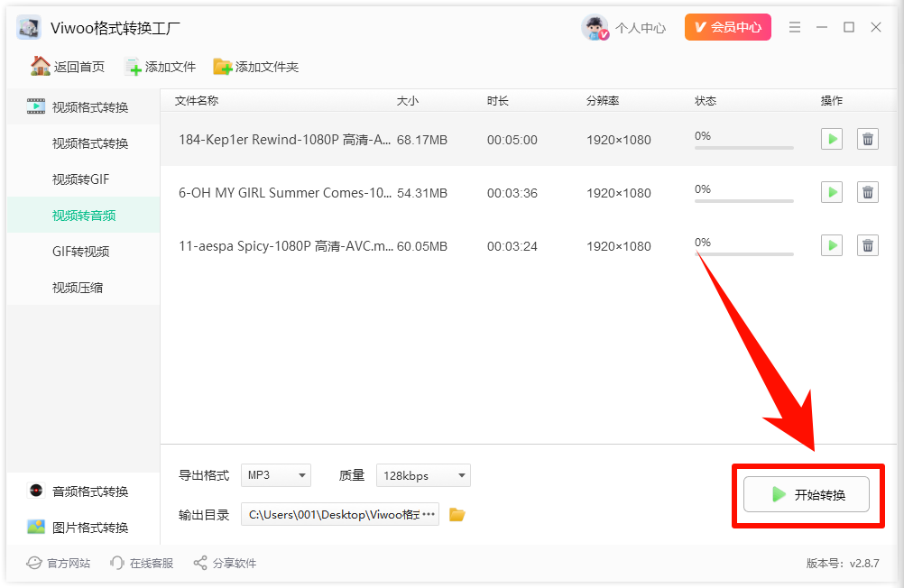Open 在线客服 support link

click(x=142, y=563)
